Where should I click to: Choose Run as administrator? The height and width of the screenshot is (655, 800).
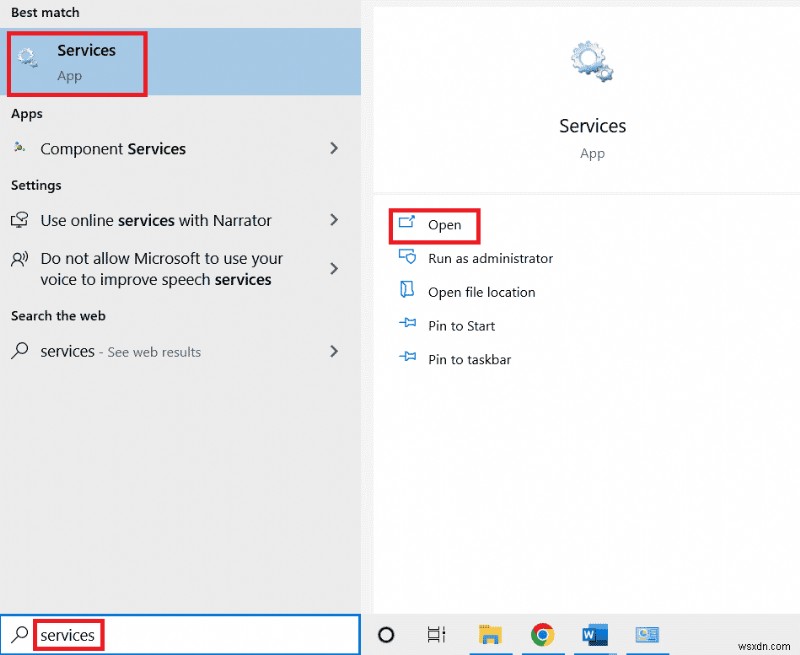(490, 259)
